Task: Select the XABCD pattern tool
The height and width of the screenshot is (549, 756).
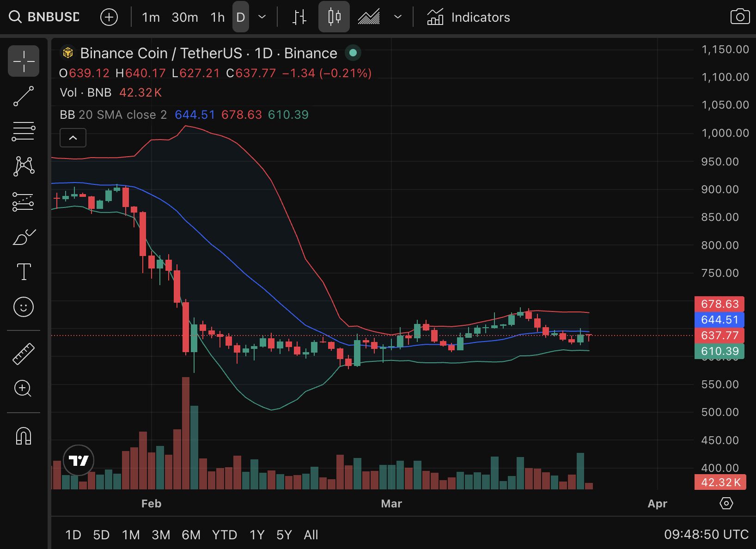Action: (23, 166)
